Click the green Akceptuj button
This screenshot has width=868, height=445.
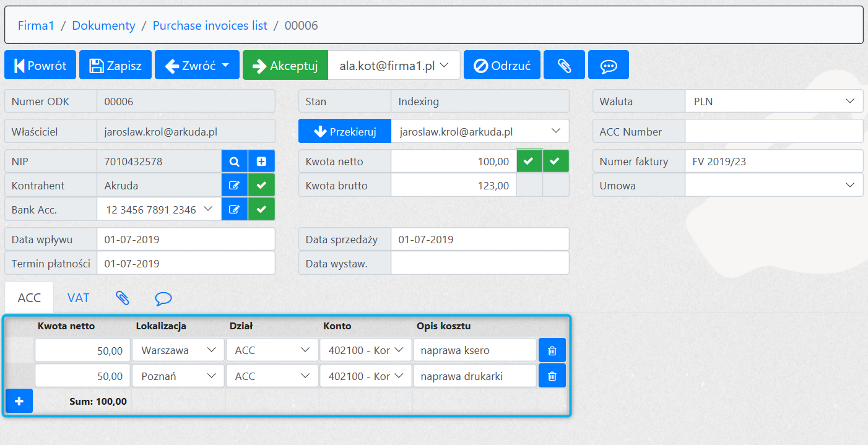pyautogui.click(x=285, y=66)
